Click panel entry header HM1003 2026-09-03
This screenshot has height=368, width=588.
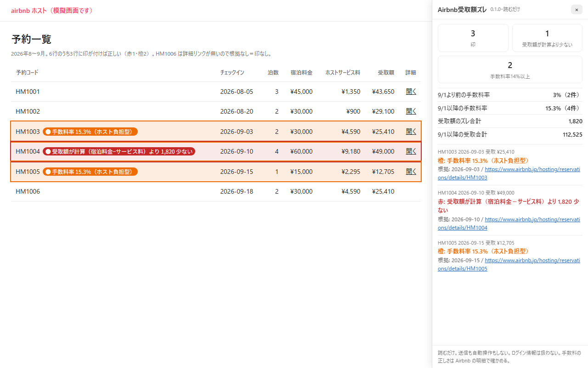(476, 152)
